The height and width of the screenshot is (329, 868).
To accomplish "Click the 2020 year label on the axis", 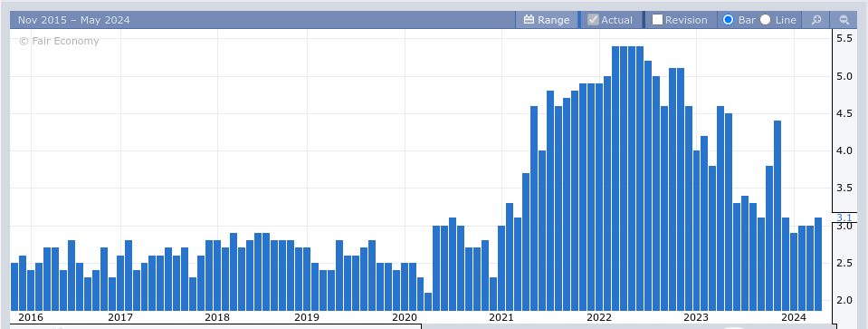I will click(x=405, y=317).
